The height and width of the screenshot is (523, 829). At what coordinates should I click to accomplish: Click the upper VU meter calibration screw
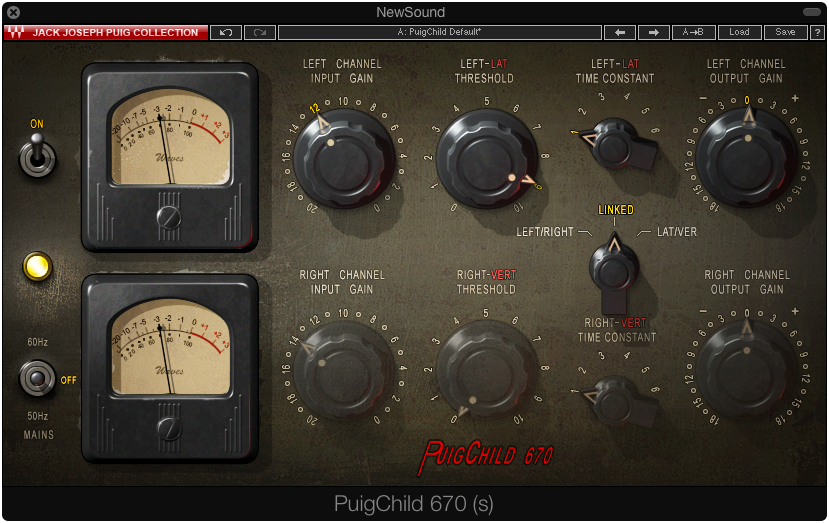pos(169,217)
